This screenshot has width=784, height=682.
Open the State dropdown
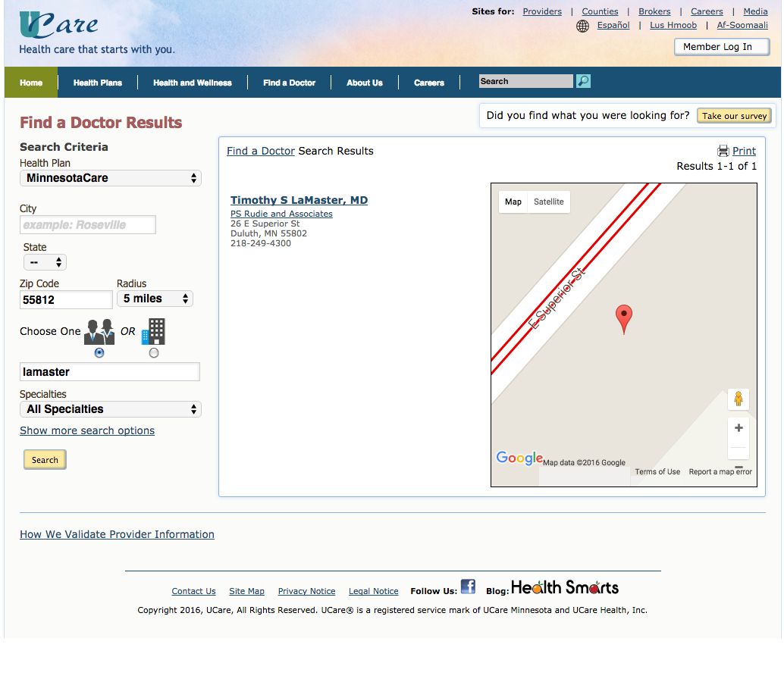[x=45, y=262]
